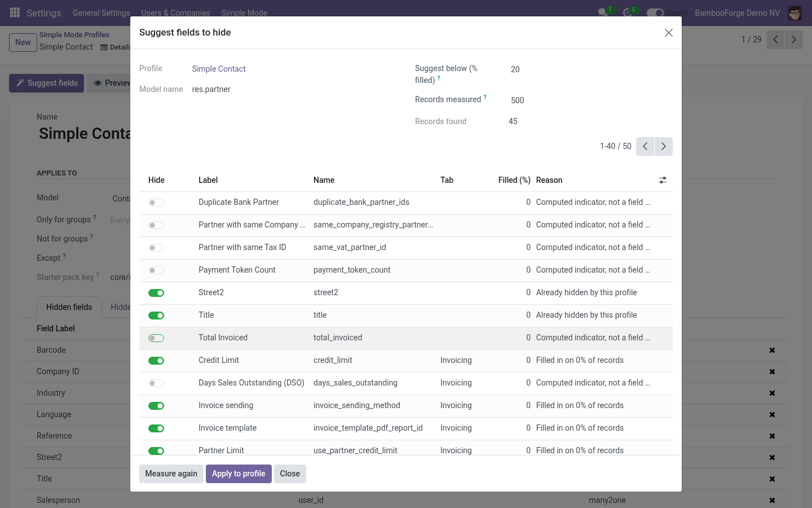Remove the Title hidden field row
Screen dimensions: 812x508
(x=772, y=479)
